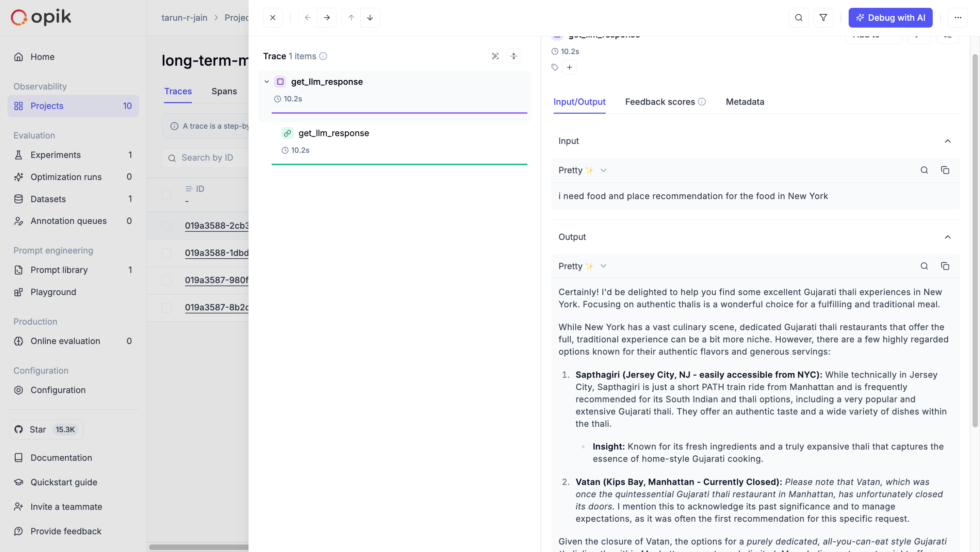Collapse the Input section chevron

point(947,141)
